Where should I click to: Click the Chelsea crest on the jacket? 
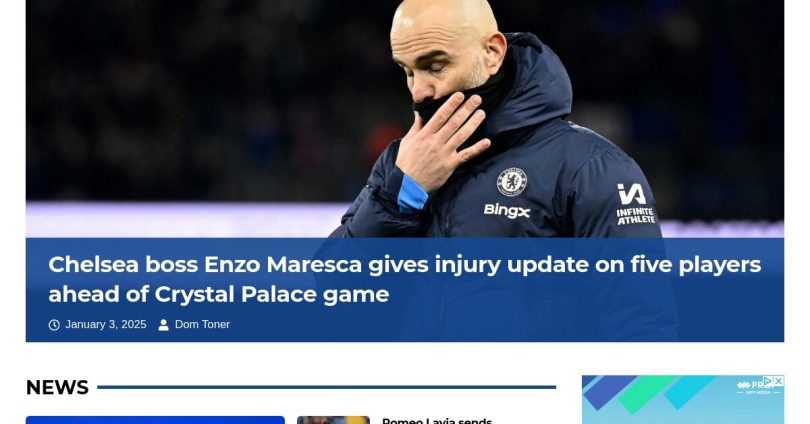[511, 182]
